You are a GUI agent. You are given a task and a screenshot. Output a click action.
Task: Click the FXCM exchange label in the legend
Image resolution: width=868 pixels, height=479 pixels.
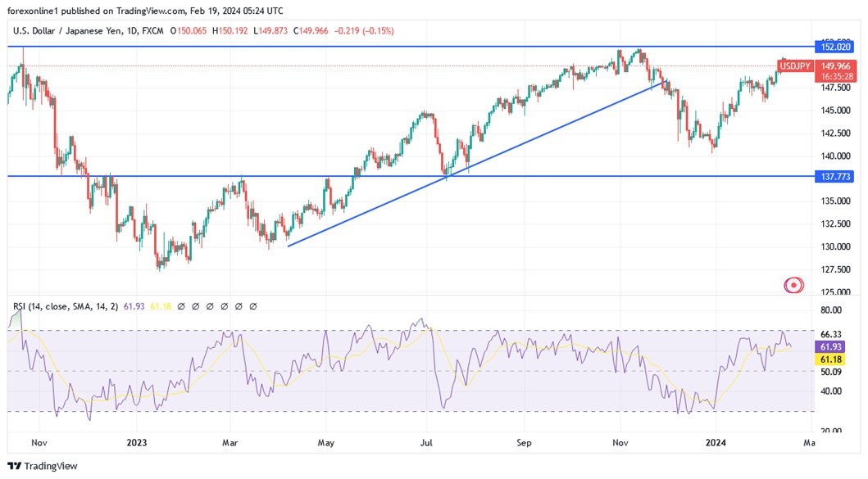(152, 30)
